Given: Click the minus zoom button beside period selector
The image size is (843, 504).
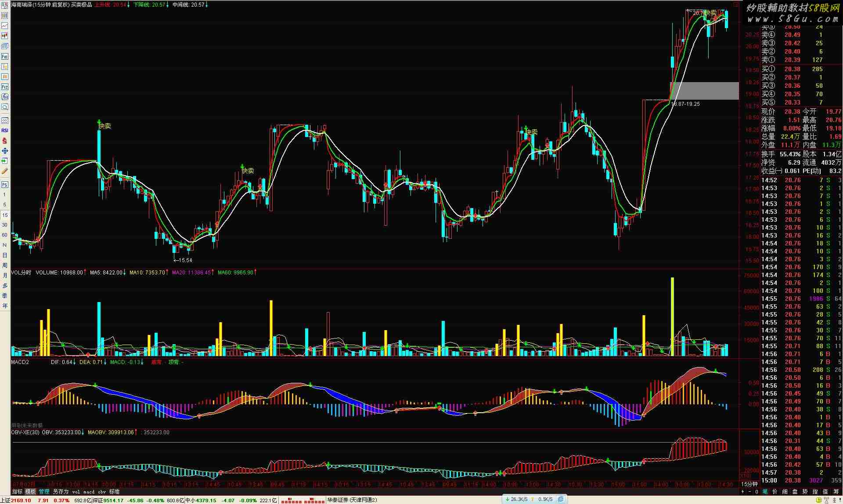Looking at the screenshot, I should 749,492.
